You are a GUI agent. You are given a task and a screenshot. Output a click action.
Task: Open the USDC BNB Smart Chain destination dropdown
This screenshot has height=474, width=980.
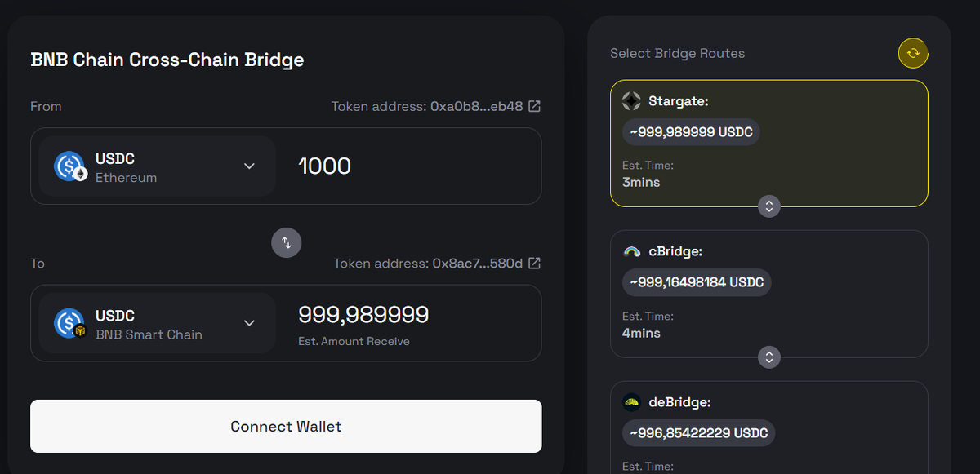(x=157, y=323)
